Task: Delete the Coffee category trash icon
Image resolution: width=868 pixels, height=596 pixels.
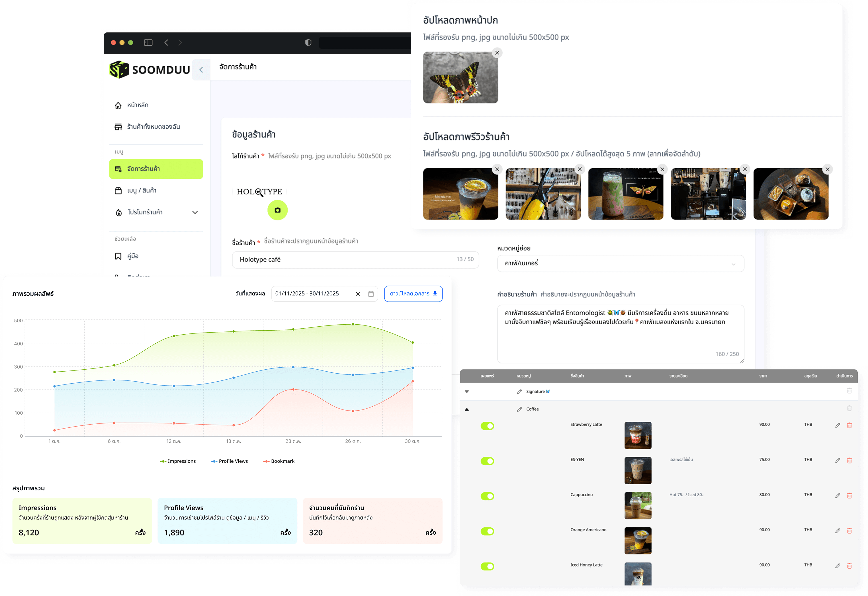Action: [x=849, y=408]
